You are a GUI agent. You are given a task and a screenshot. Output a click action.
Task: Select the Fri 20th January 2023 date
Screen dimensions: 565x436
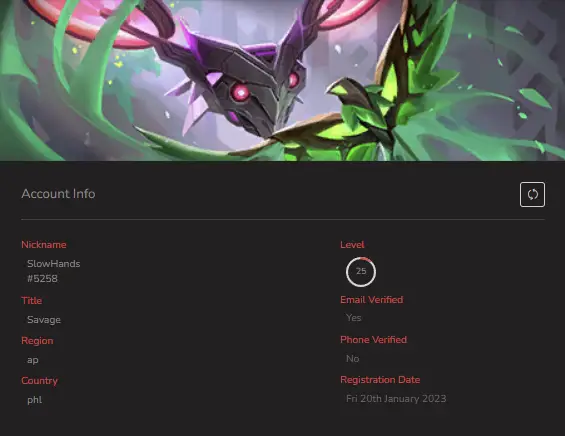[396, 399]
